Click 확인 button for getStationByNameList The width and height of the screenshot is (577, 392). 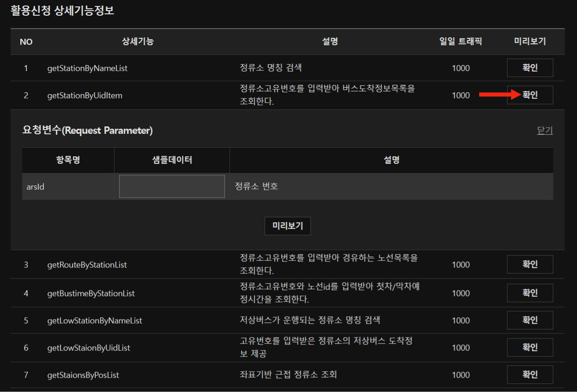click(530, 68)
